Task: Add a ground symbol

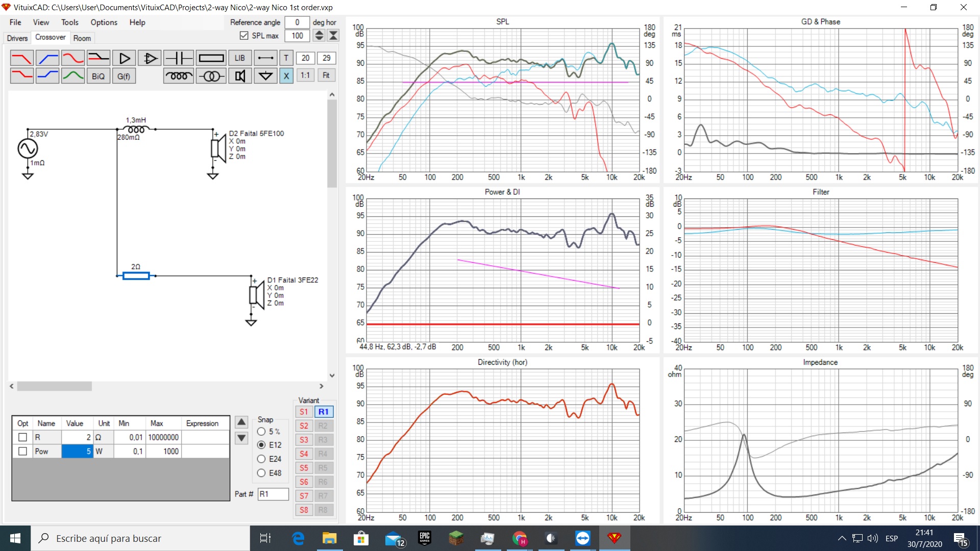Action: click(265, 76)
